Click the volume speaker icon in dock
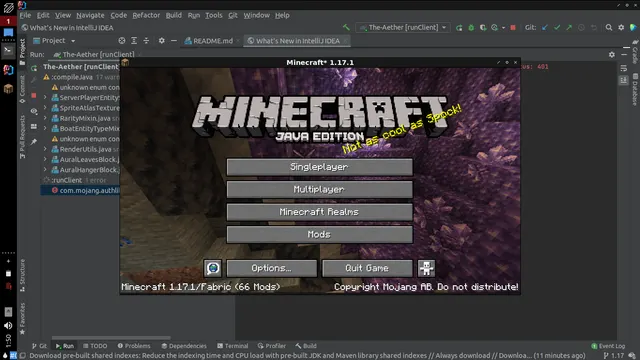 [8, 326]
